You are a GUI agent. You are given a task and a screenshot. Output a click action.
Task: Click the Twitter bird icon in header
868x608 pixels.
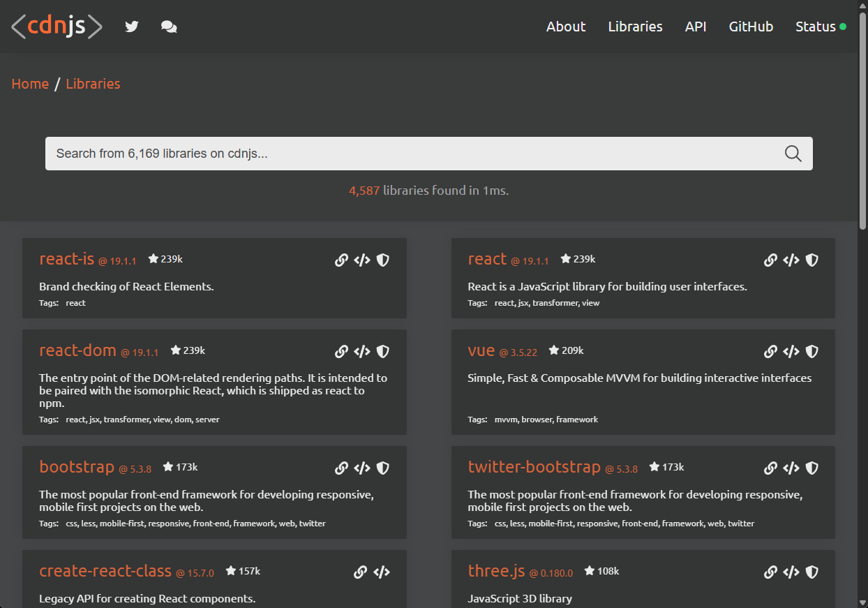(132, 27)
